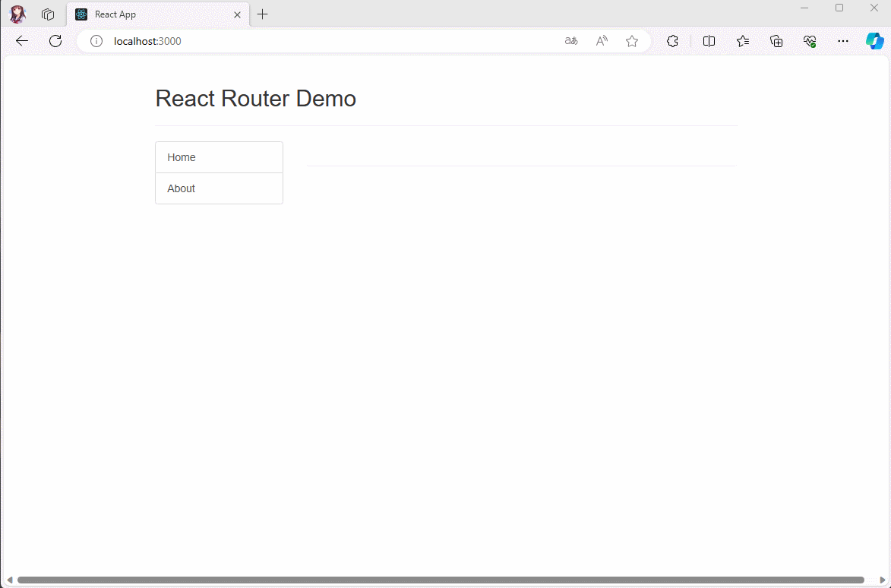Open the Extensions puzzle icon
The image size is (891, 588).
tap(672, 41)
